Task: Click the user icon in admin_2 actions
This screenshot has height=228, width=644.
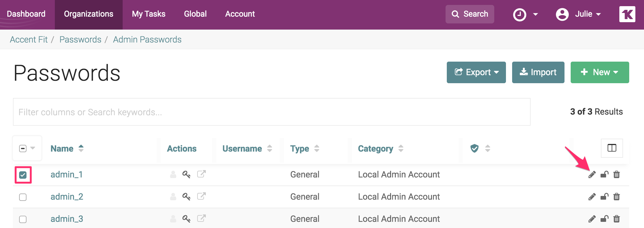Action: (x=173, y=197)
